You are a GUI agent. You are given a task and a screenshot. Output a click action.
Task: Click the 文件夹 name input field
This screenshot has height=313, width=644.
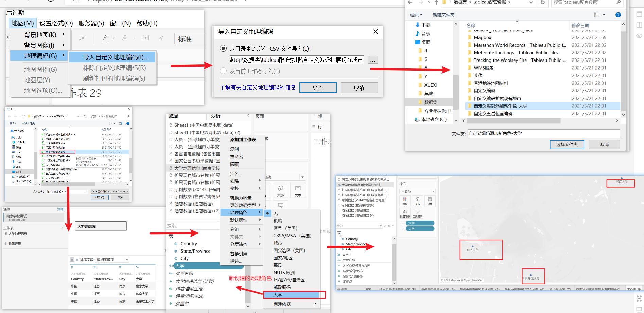(x=544, y=133)
